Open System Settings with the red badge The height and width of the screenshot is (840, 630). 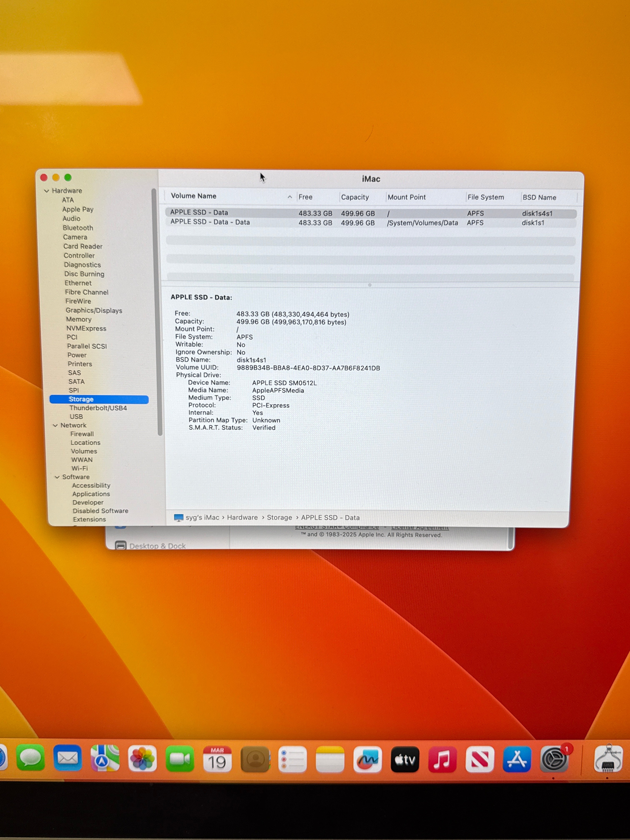click(x=554, y=759)
